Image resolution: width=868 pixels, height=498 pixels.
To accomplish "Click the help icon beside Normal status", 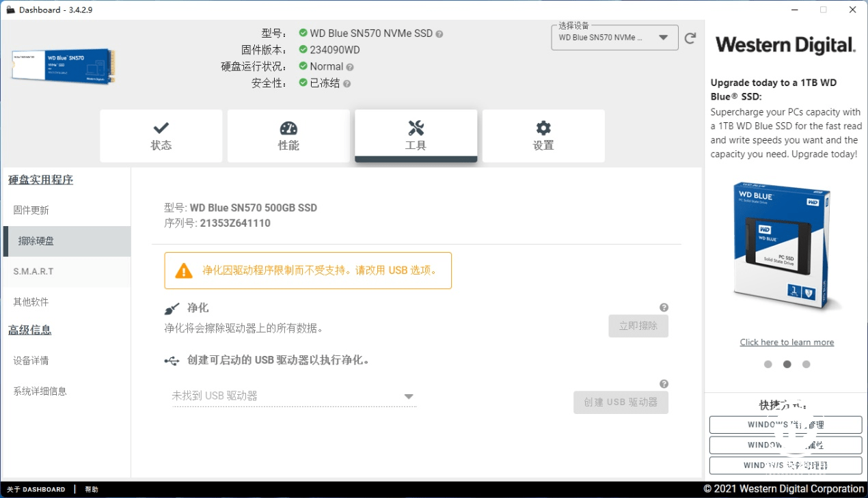I will 351,66.
